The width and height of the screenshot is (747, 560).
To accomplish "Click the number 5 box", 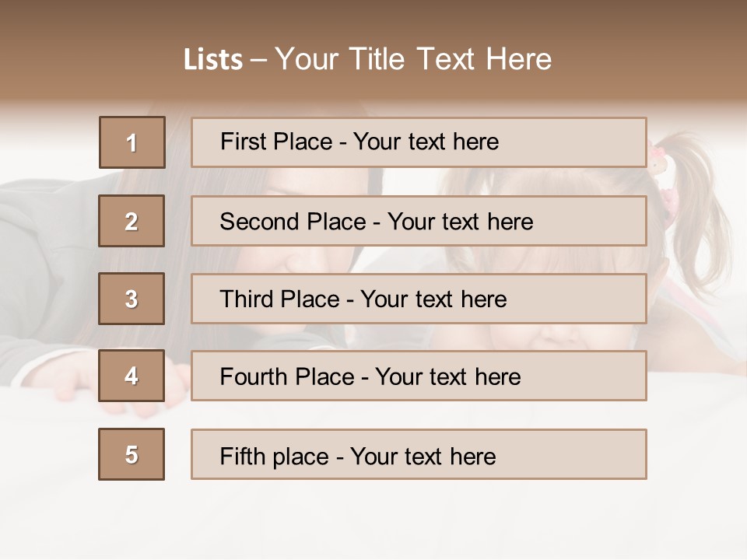I will click(x=132, y=454).
